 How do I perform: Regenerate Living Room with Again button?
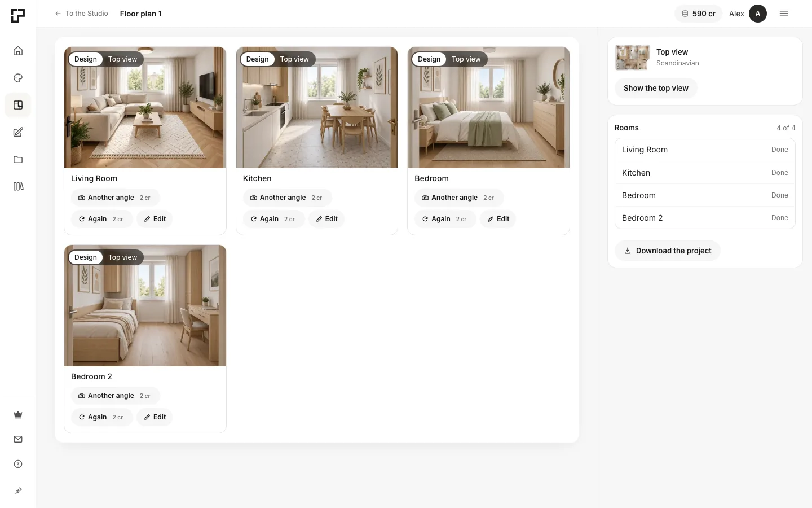click(x=102, y=219)
